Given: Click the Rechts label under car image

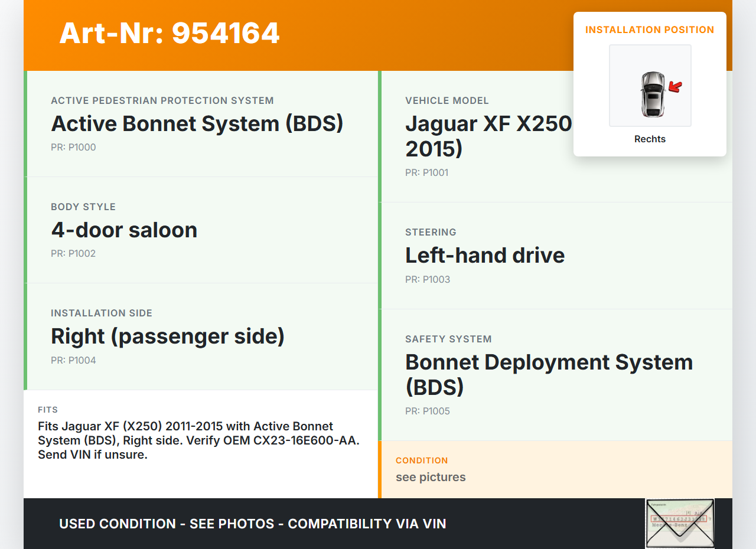Looking at the screenshot, I should click(650, 139).
